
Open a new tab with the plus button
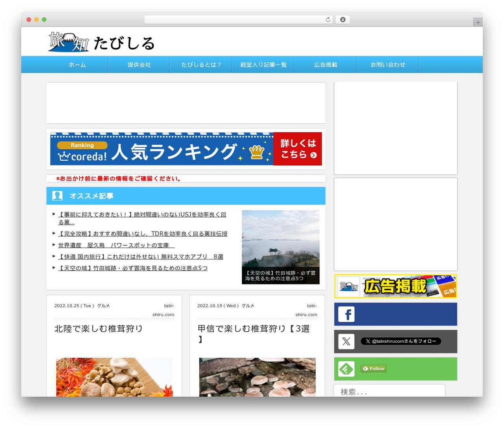click(x=478, y=22)
